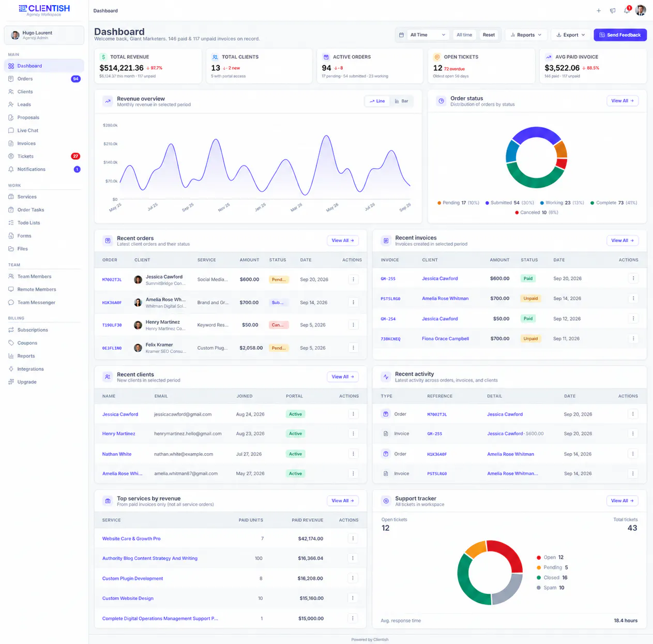Click the Team Messenger sidebar icon

pos(11,303)
